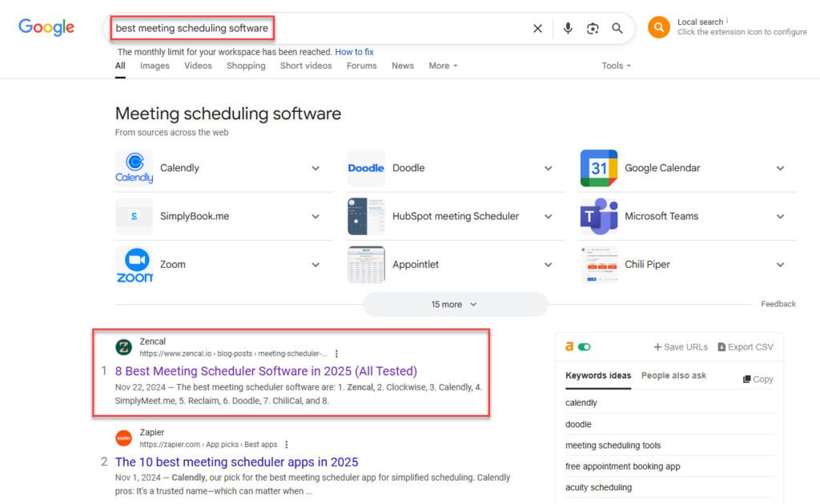The image size is (820, 504).
Task: Click the orange 'a' extension logo
Action: click(569, 346)
